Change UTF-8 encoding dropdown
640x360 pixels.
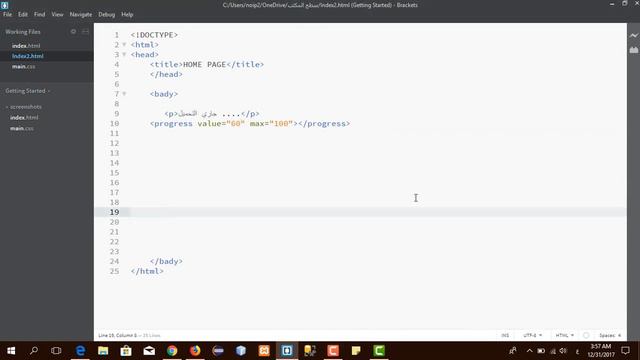533,335
